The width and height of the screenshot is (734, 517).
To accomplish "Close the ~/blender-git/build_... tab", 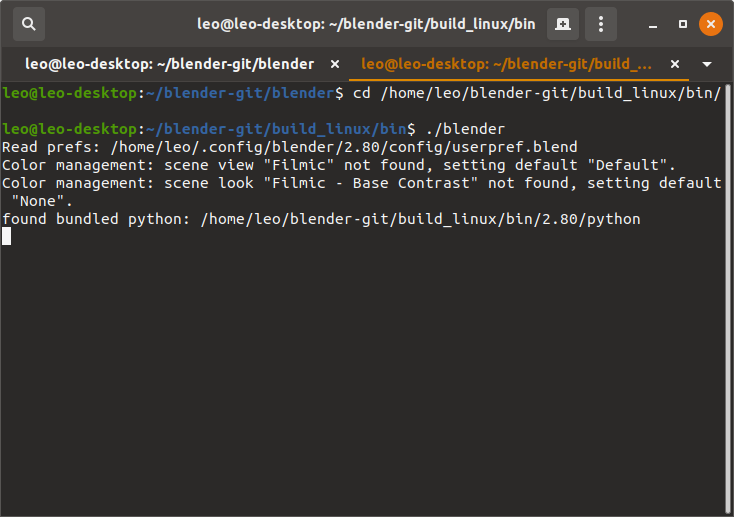I will coord(675,64).
